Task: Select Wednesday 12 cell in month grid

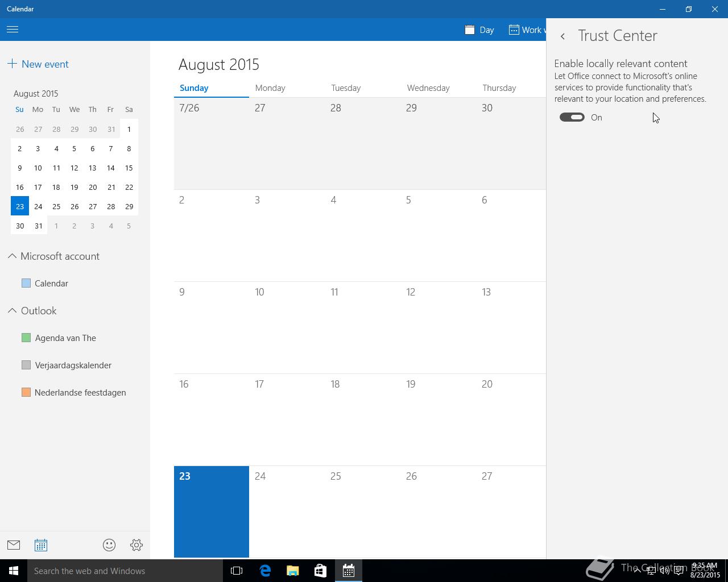Action: pos(439,327)
